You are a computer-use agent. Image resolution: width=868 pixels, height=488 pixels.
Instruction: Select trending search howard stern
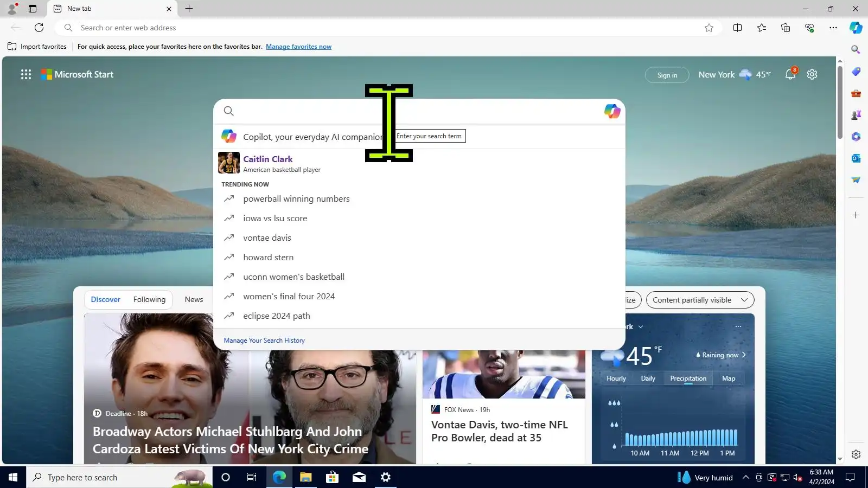[x=419, y=258]
